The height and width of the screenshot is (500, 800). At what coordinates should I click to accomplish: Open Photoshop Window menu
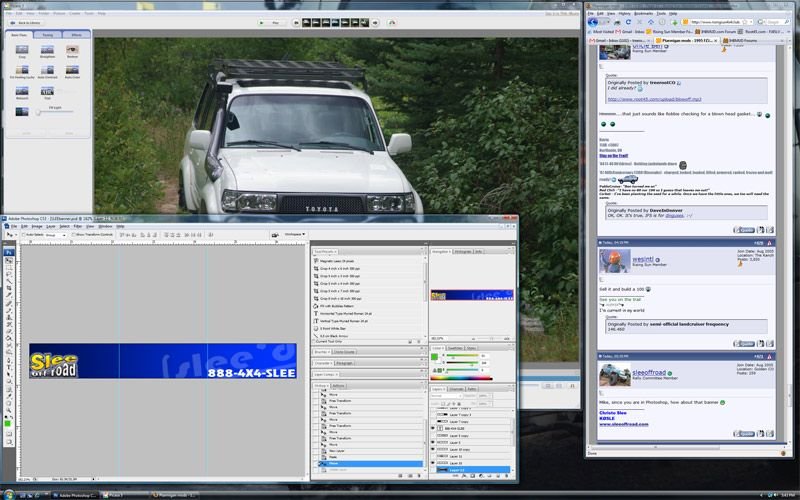105,226
